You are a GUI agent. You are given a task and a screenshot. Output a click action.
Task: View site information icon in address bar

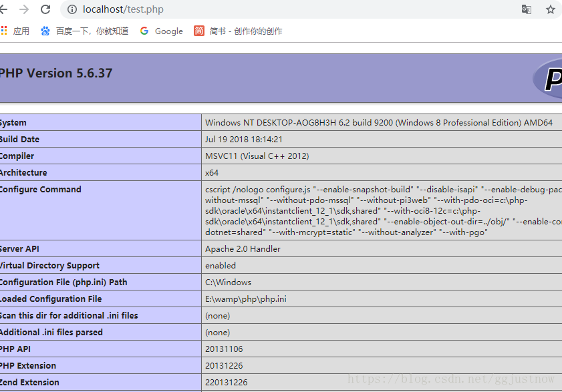[72, 9]
